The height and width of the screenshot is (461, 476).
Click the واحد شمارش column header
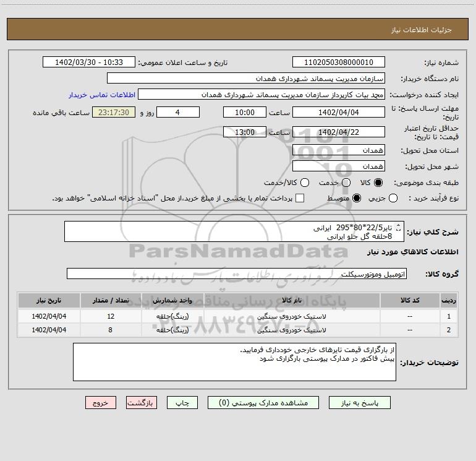coord(172,301)
